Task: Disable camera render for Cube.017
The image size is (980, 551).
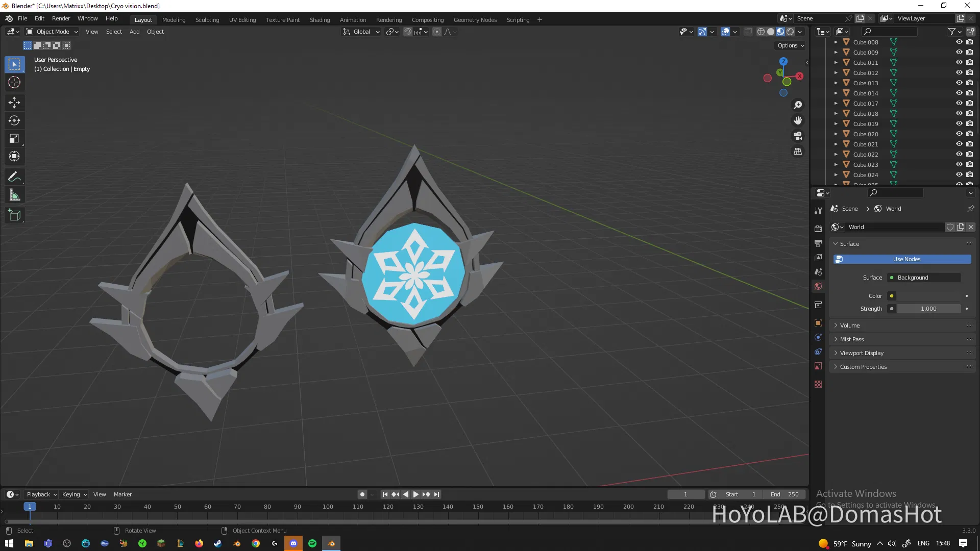Action: click(969, 103)
